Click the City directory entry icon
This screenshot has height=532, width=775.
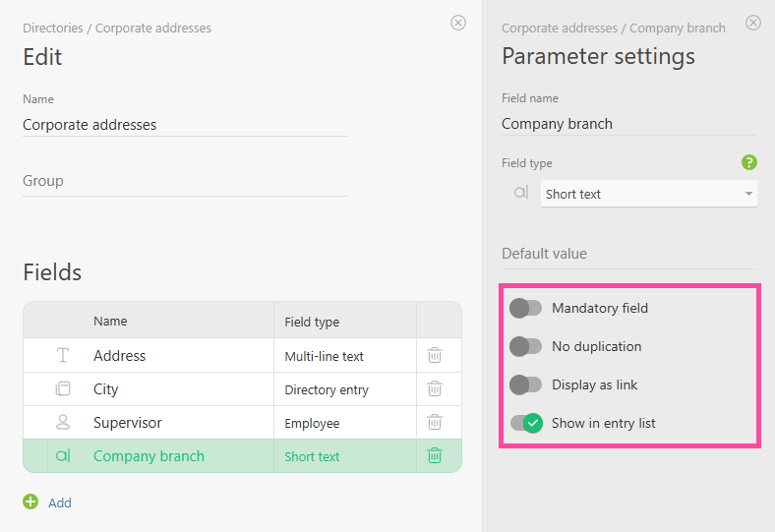click(63, 389)
